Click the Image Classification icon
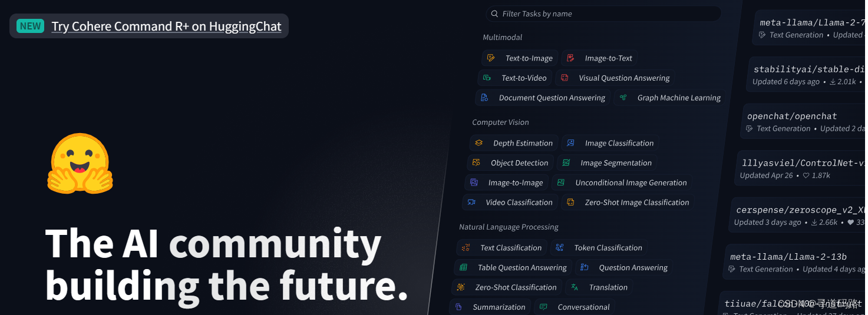 coord(570,143)
